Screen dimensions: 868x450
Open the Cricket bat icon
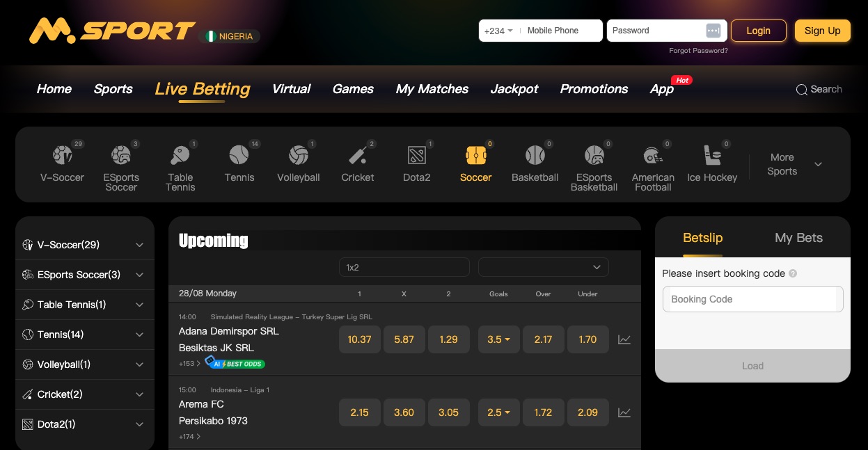(358, 154)
